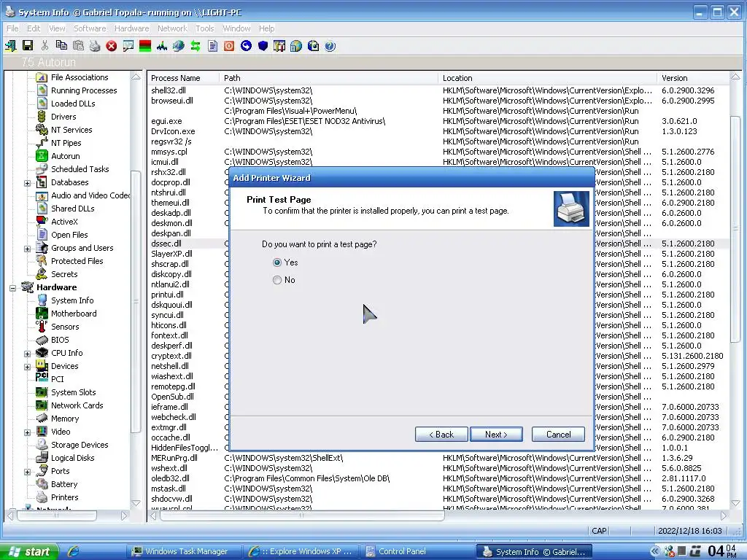Open Network Cards in the sidebar
Image resolution: width=747 pixels, height=560 pixels.
pyautogui.click(x=77, y=405)
